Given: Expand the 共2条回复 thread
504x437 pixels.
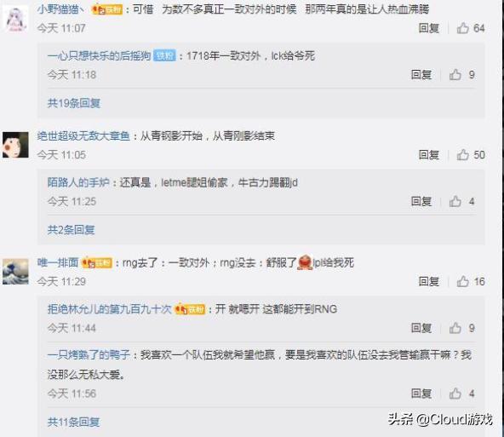Looking at the screenshot, I should click(x=71, y=230).
